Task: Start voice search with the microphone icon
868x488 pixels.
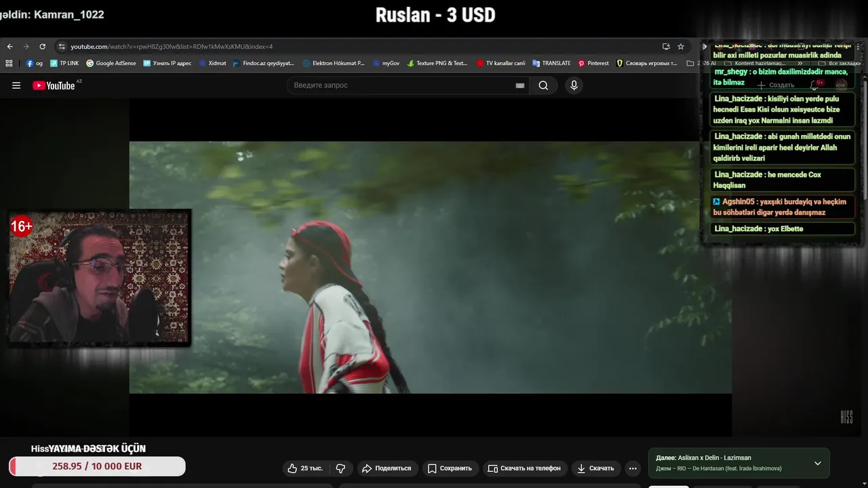Action: (574, 85)
